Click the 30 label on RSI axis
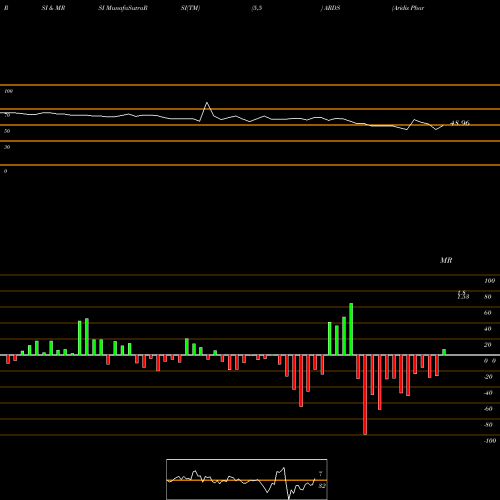Image resolution: width=500 pixels, height=500 pixels. [x=7, y=147]
